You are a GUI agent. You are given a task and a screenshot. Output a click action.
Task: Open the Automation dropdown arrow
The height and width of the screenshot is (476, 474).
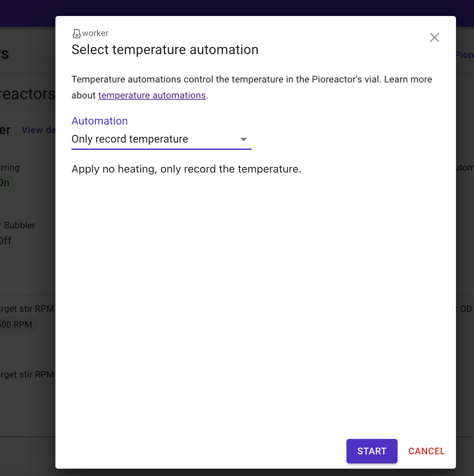click(x=244, y=139)
